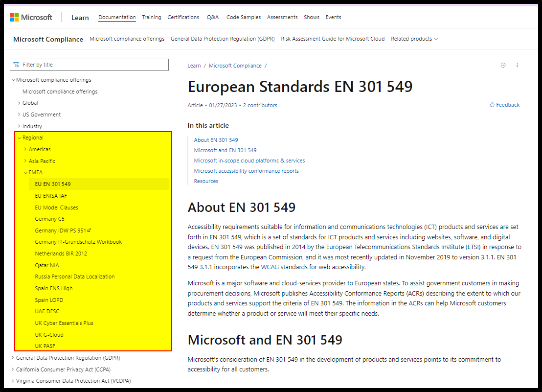Open the Documentation tab
This screenshot has width=542, height=392.
[x=117, y=17]
